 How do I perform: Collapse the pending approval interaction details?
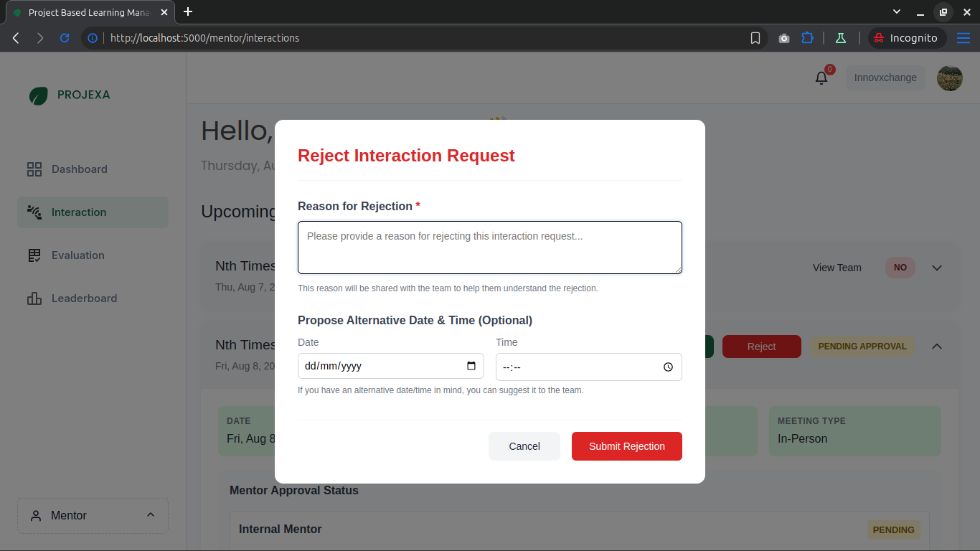[937, 346]
